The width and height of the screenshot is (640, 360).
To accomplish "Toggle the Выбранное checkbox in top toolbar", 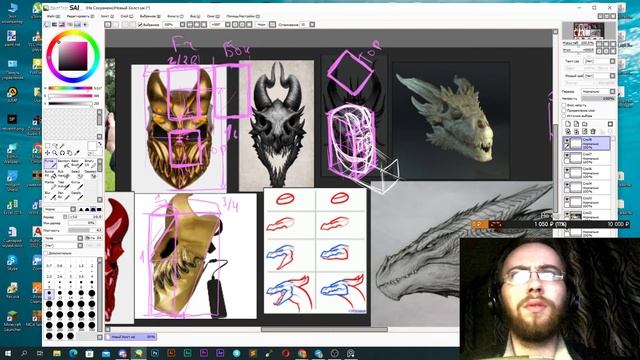I will coord(140,24).
